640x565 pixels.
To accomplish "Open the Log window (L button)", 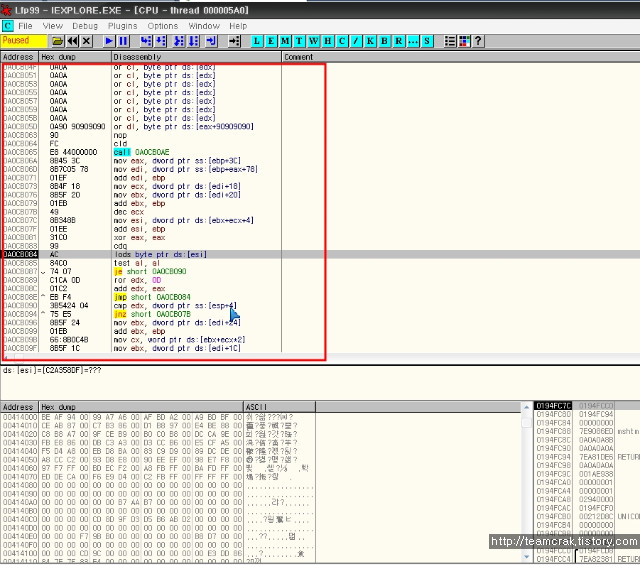I will (257, 41).
